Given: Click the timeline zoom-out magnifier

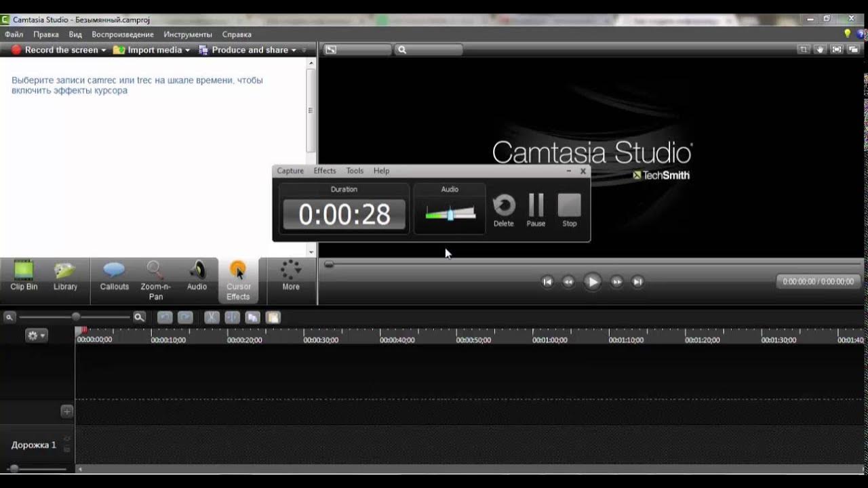Looking at the screenshot, I should tap(9, 317).
